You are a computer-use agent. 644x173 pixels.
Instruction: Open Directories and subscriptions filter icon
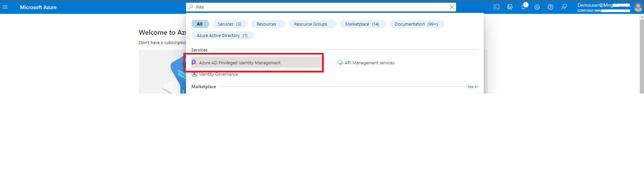(x=510, y=7)
